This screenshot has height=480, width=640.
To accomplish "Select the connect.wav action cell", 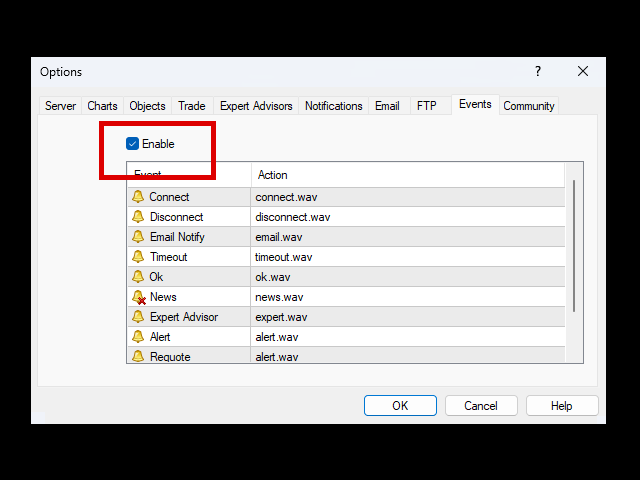I will 408,197.
